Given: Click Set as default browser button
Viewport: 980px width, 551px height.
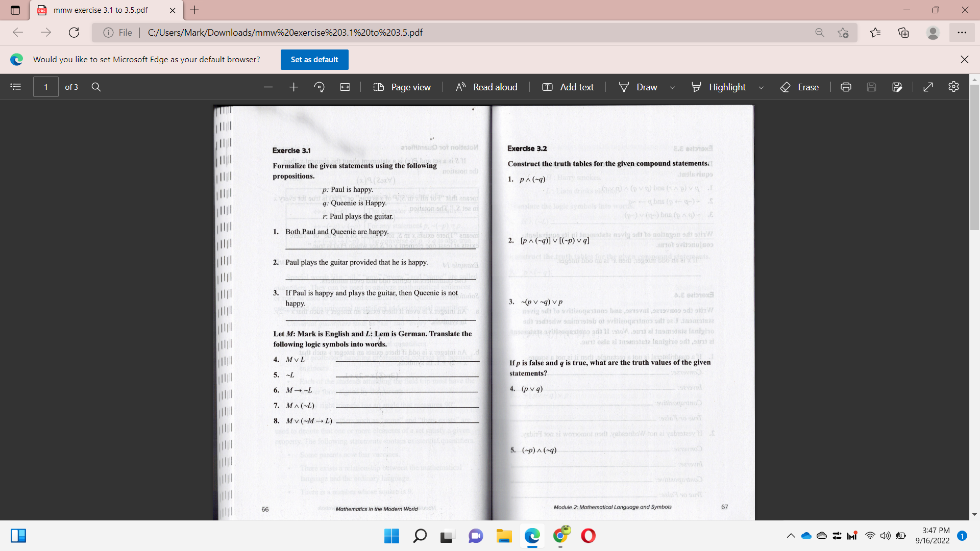Looking at the screenshot, I should coord(314,60).
